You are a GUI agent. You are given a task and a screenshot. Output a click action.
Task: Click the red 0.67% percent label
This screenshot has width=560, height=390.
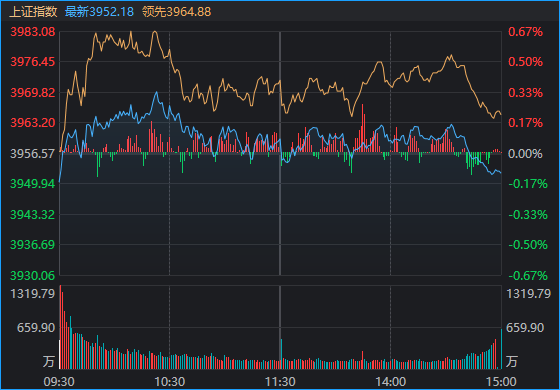point(525,32)
